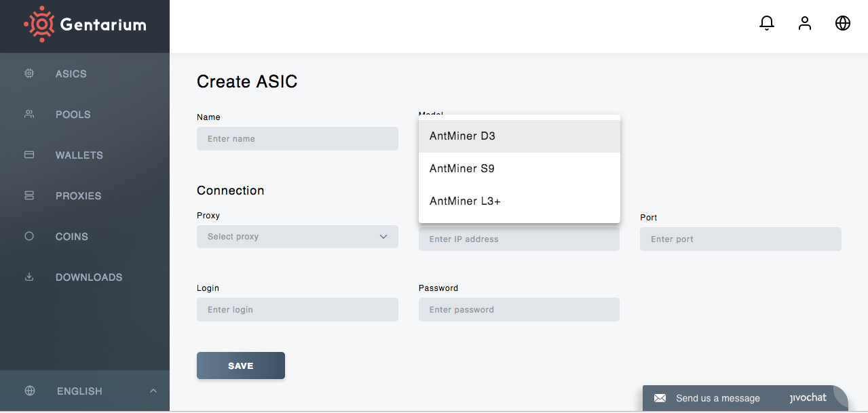The height and width of the screenshot is (413, 868).
Task: Expand the English language selector chevron
Action: [x=153, y=391]
